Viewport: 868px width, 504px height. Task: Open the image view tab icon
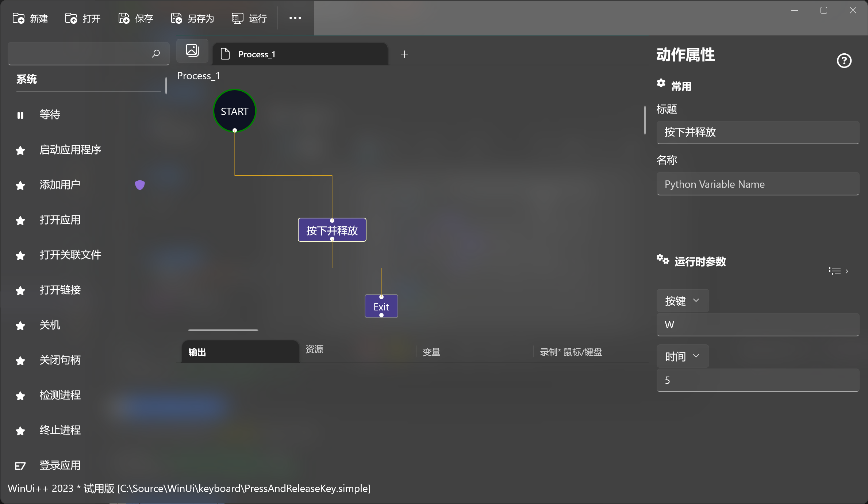tap(192, 50)
